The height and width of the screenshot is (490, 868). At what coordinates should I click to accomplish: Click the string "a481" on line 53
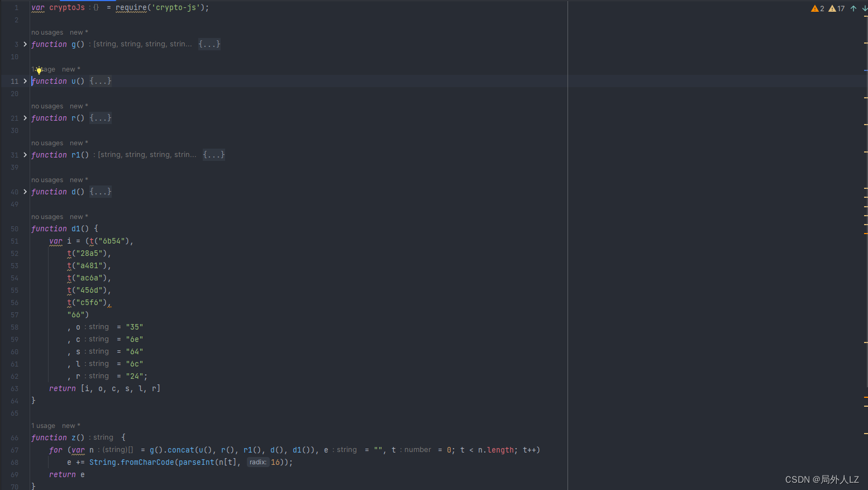(89, 265)
